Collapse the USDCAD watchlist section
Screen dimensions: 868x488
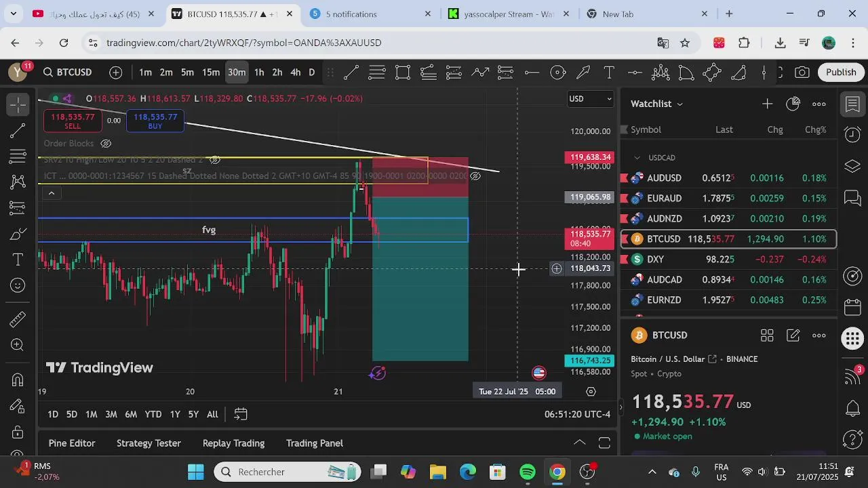click(637, 158)
